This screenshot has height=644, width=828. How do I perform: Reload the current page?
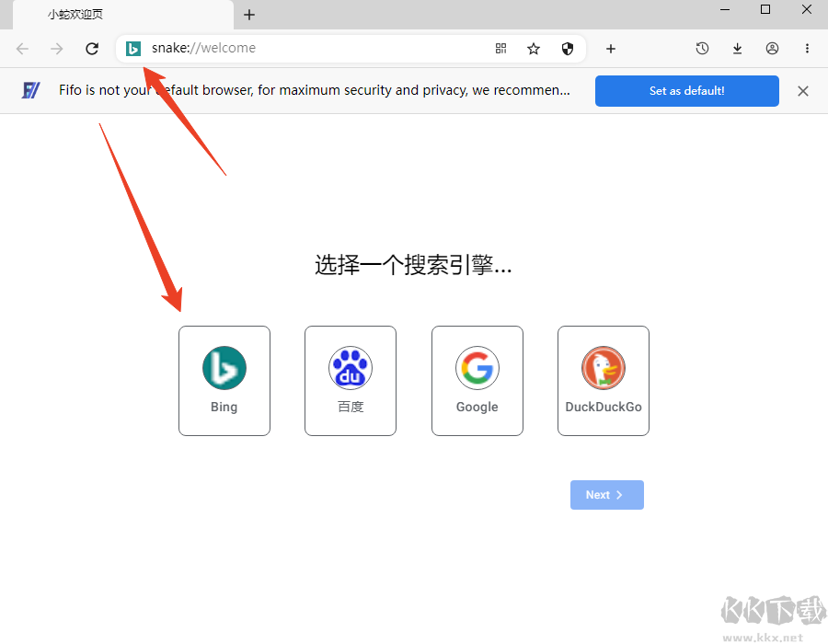coord(92,49)
